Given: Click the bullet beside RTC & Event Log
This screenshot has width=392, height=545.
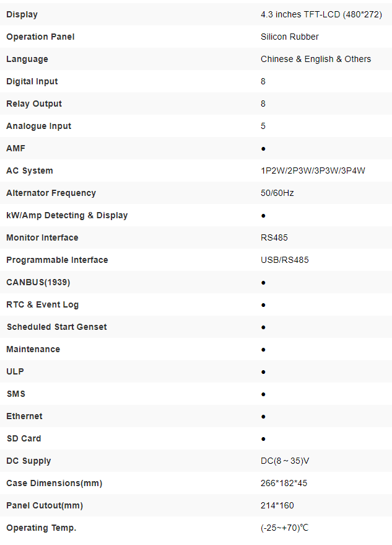Looking at the screenshot, I should tap(263, 305).
